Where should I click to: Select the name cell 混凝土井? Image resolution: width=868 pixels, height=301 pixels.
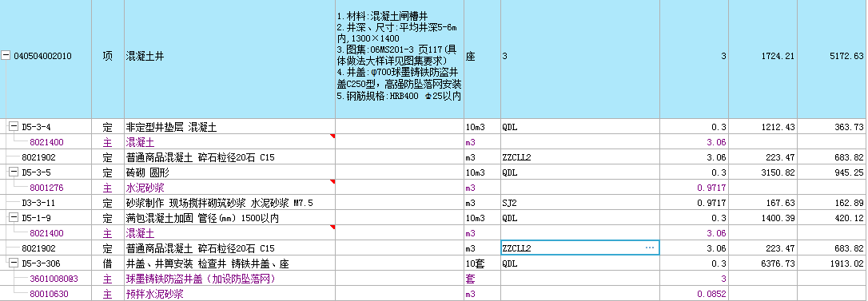click(229, 59)
